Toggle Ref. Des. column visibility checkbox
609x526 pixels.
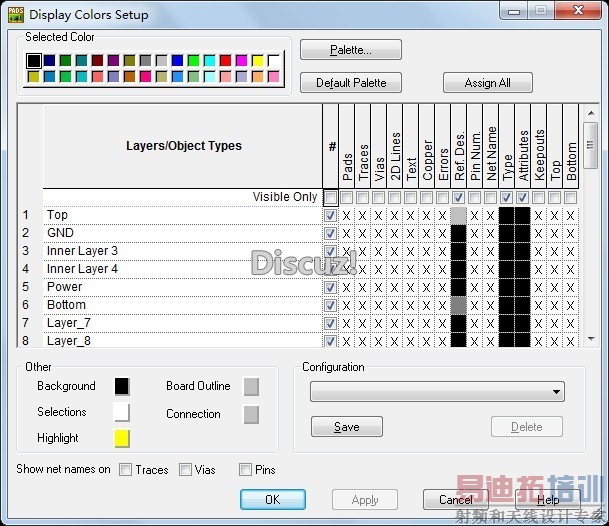pyautogui.click(x=458, y=198)
